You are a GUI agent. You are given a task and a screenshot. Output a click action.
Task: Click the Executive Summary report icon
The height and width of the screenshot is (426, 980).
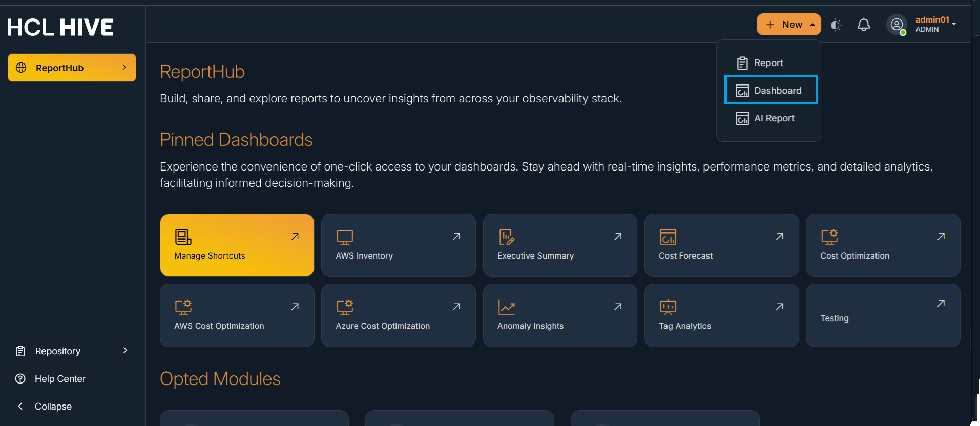(x=506, y=238)
